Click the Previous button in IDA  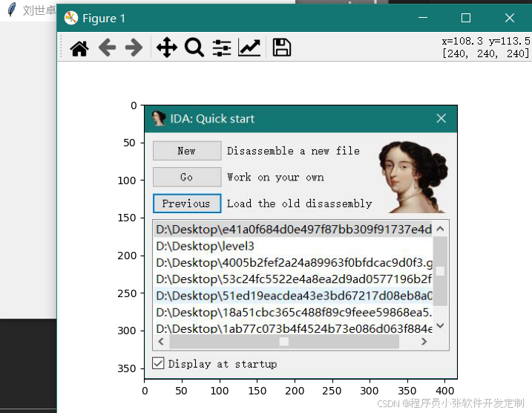coord(187,204)
